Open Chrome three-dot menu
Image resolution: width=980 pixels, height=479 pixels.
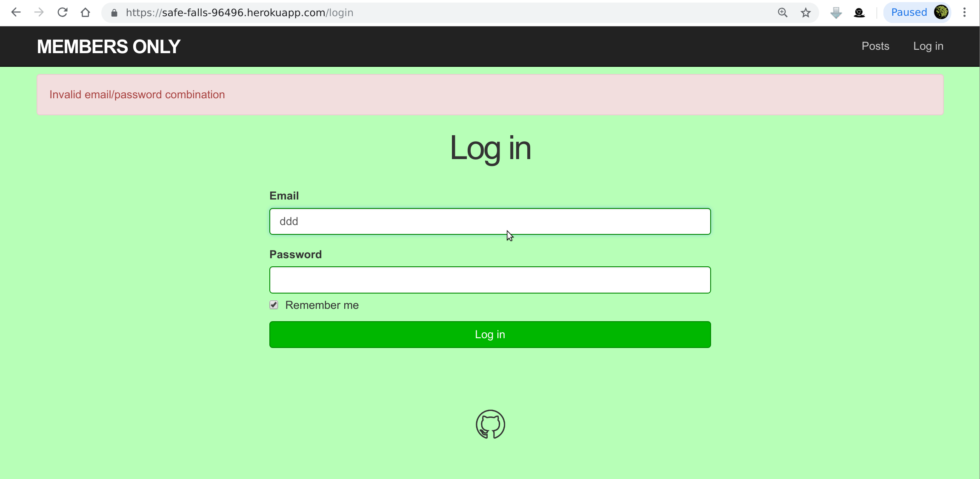[x=964, y=12]
